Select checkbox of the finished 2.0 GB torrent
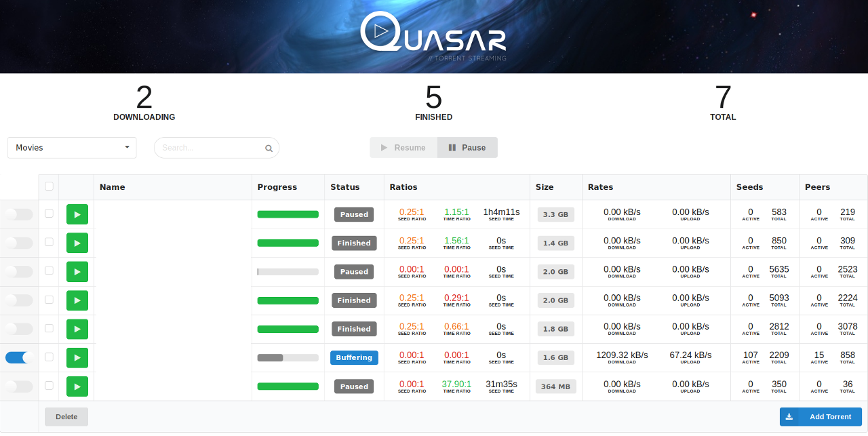Image resolution: width=868 pixels, height=436 pixels. tap(49, 300)
